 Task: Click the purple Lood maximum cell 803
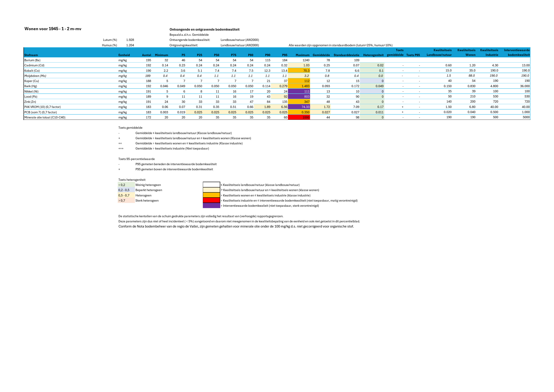(x=299, y=97)
